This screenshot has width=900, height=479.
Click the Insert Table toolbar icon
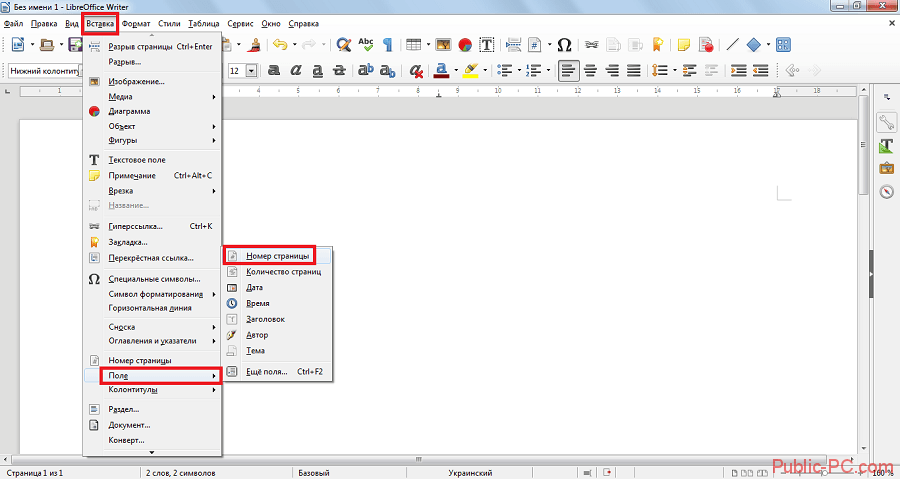(x=413, y=45)
